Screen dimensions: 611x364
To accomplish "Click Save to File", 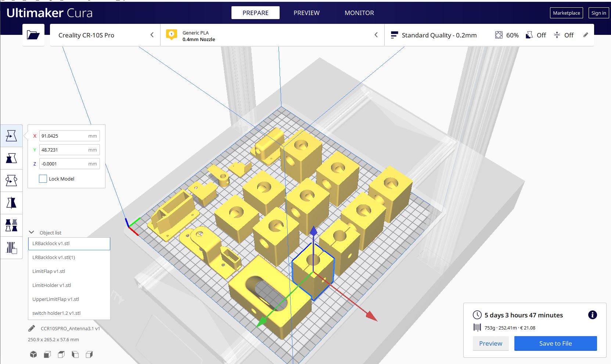I will point(556,343).
